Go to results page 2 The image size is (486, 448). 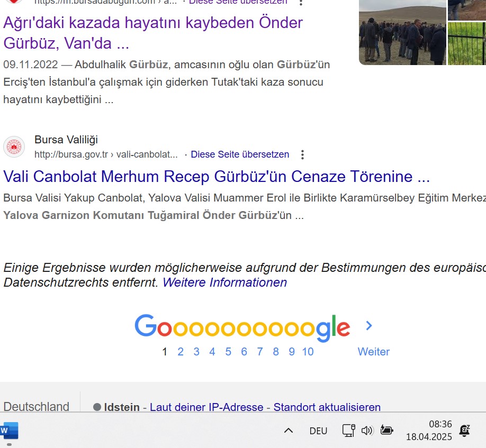click(181, 352)
